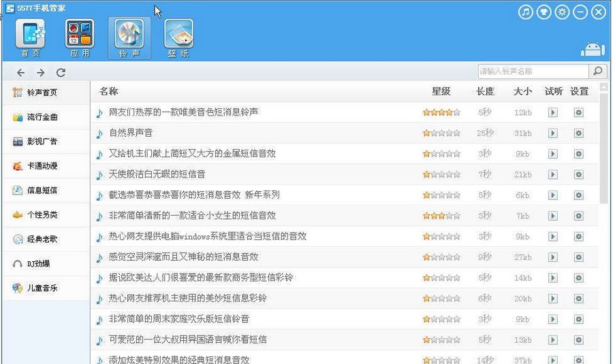
Task: Rate stars for 网友们热荐的一款唯美音色短消息铃声
Action: pos(441,112)
